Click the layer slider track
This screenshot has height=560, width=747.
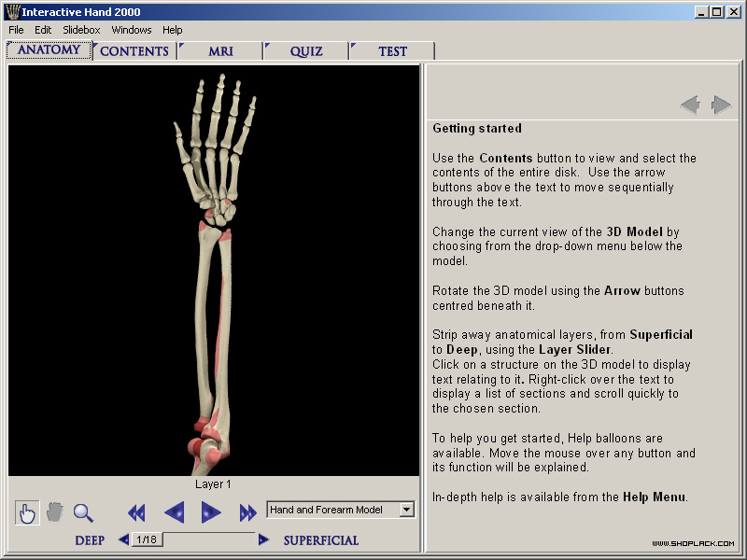tap(208, 539)
